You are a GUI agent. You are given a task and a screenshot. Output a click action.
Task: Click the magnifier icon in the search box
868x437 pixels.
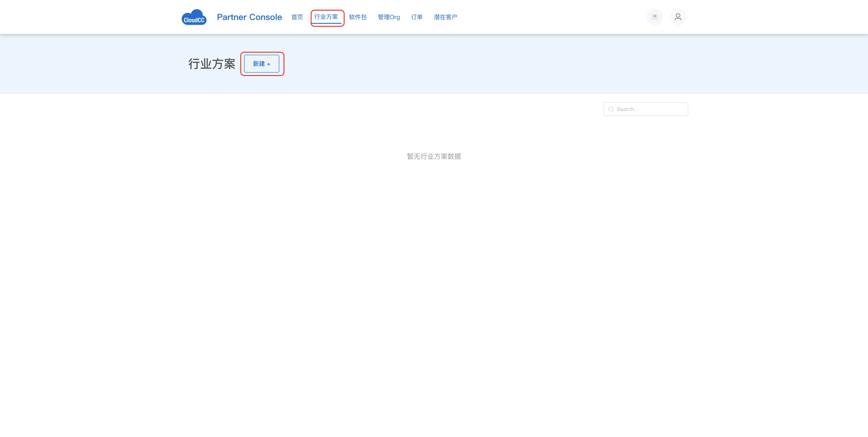[x=611, y=109]
